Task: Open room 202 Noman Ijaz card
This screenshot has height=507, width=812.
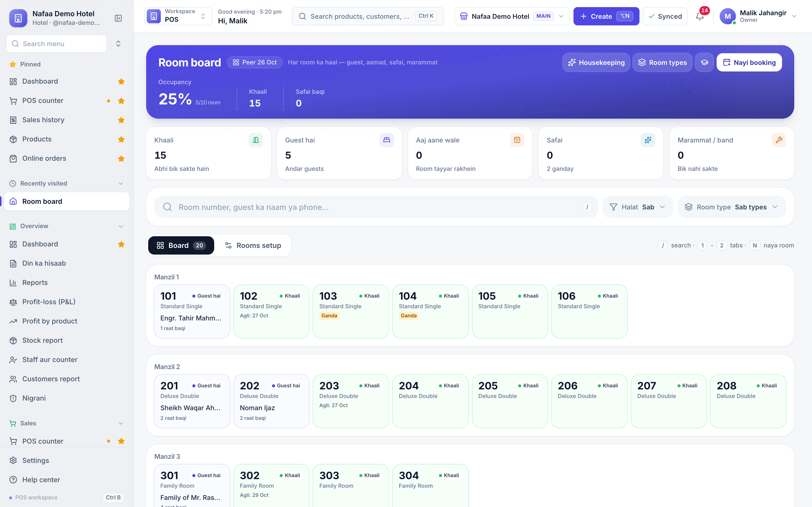Action: click(272, 401)
